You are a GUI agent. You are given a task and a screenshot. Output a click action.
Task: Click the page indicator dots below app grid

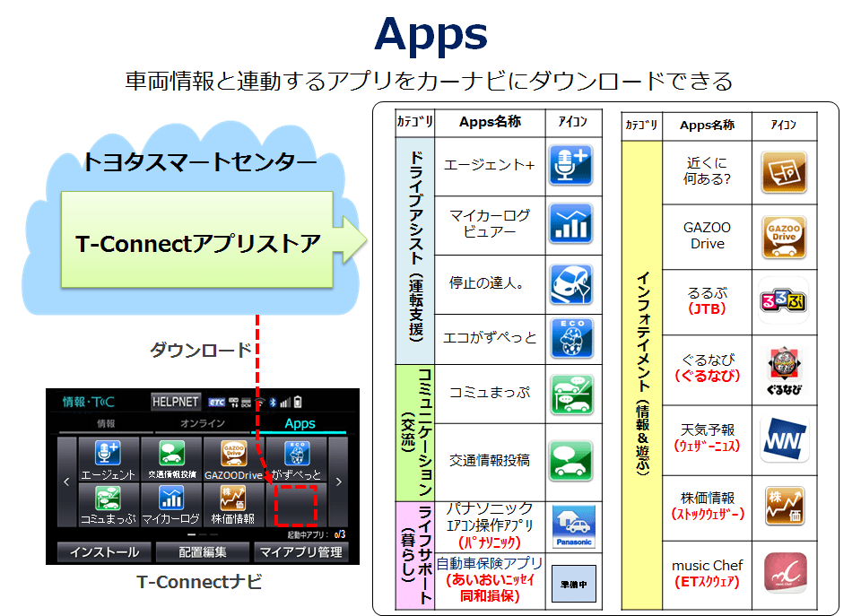[205, 534]
